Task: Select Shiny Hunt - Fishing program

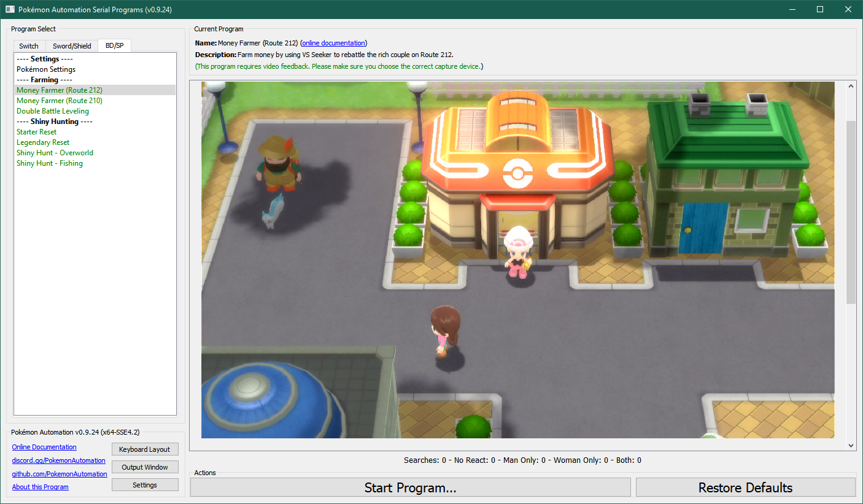Action: (50, 163)
